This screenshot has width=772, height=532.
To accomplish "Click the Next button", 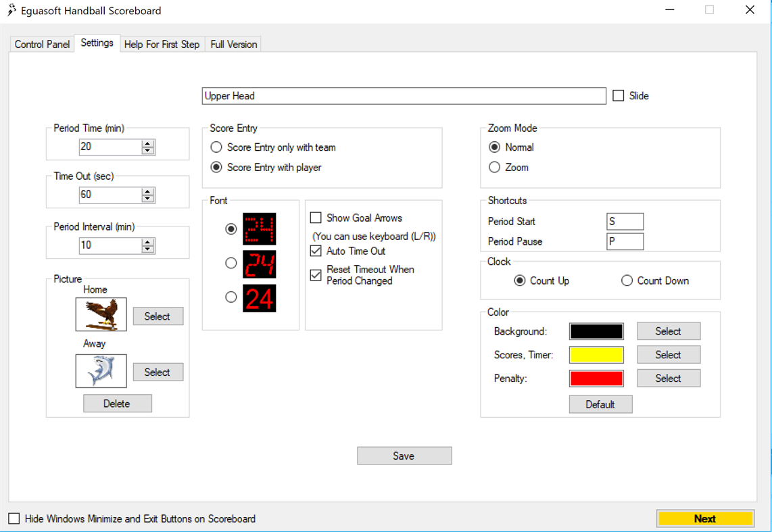I will pyautogui.click(x=706, y=518).
